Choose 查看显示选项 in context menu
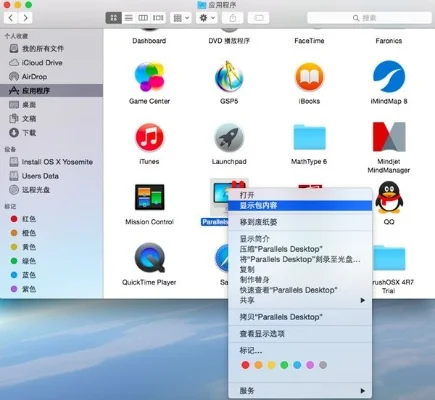435x400 pixels. tap(300, 334)
